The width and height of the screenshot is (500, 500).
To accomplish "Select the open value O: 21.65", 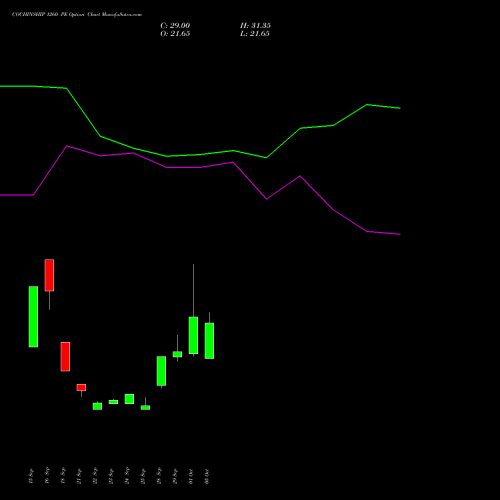I will pyautogui.click(x=175, y=34).
